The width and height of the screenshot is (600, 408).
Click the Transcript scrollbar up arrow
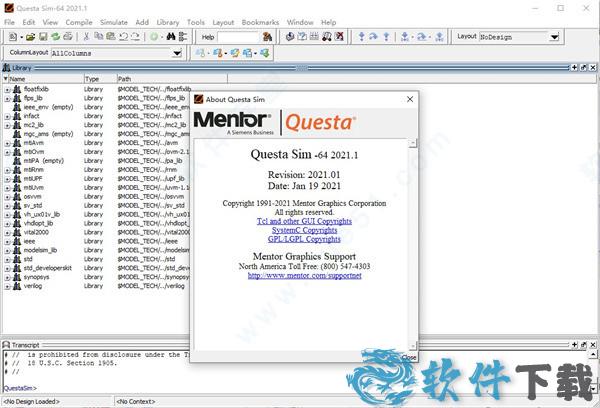(x=593, y=354)
